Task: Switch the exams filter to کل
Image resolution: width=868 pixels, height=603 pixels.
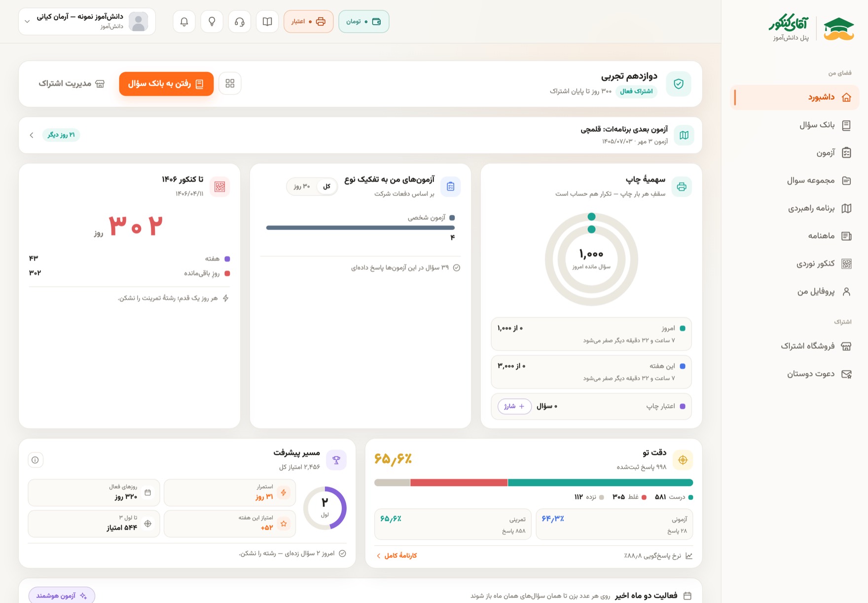Action: (326, 187)
